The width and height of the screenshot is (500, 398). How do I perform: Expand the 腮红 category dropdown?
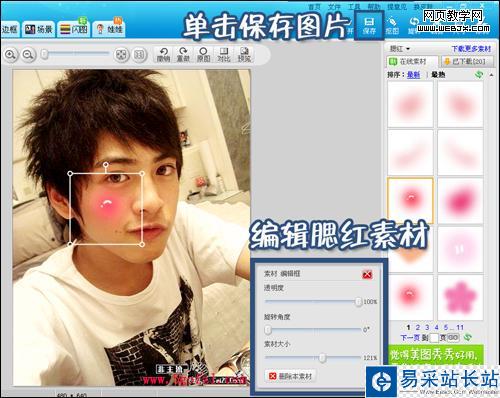(400, 49)
